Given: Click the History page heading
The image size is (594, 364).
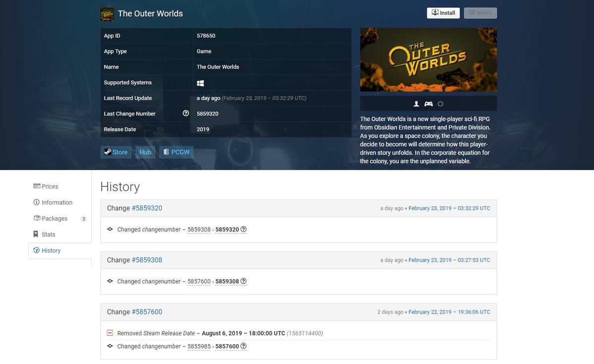Looking at the screenshot, I should click(120, 186).
